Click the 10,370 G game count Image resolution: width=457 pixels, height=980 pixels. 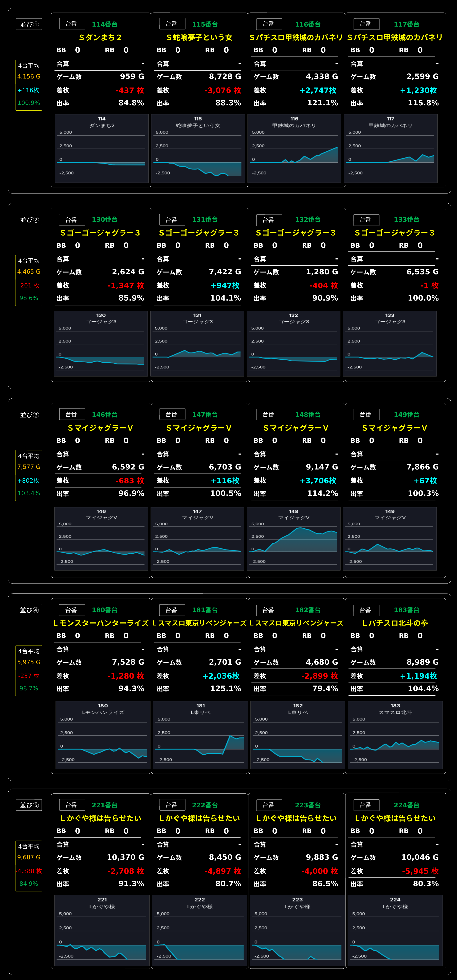coord(126,857)
